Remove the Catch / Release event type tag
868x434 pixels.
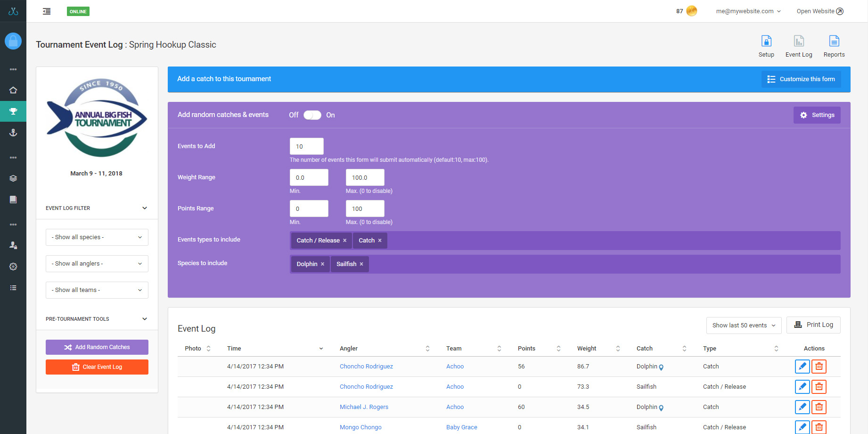pyautogui.click(x=345, y=241)
